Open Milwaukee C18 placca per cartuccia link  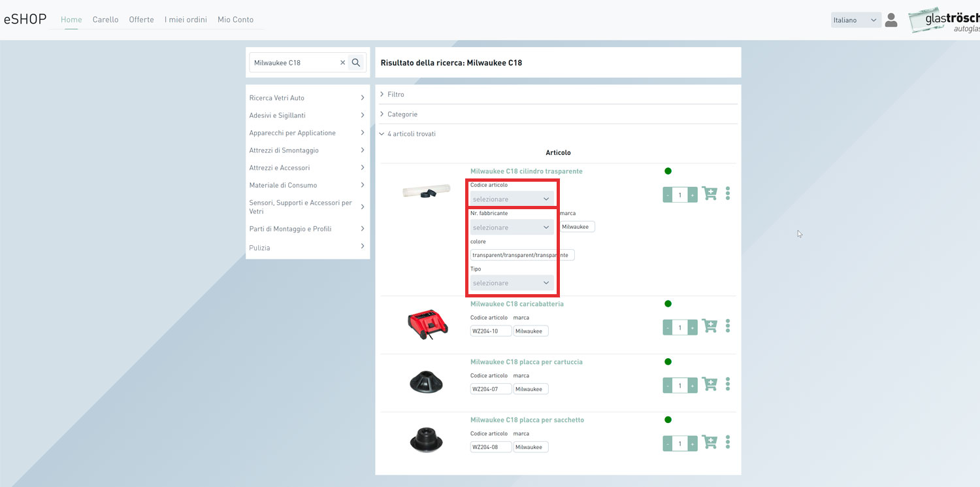point(526,362)
